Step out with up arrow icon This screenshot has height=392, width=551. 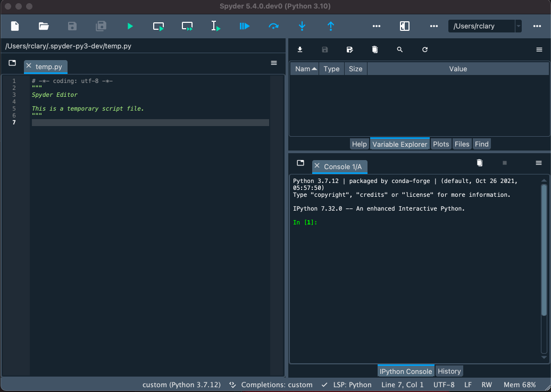[x=331, y=26]
